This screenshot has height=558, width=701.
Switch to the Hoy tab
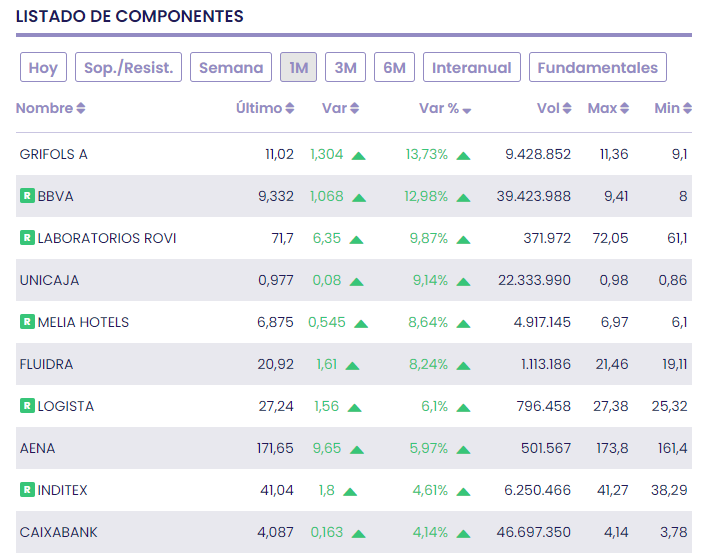[43, 68]
